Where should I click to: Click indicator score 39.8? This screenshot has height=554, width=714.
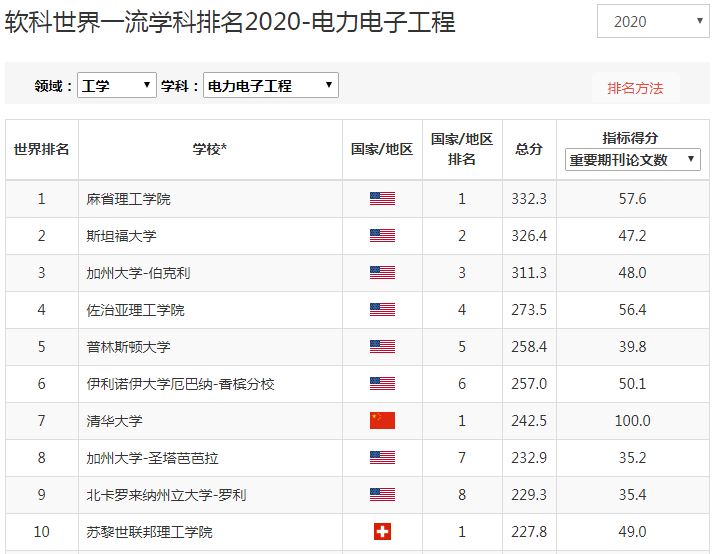point(632,347)
